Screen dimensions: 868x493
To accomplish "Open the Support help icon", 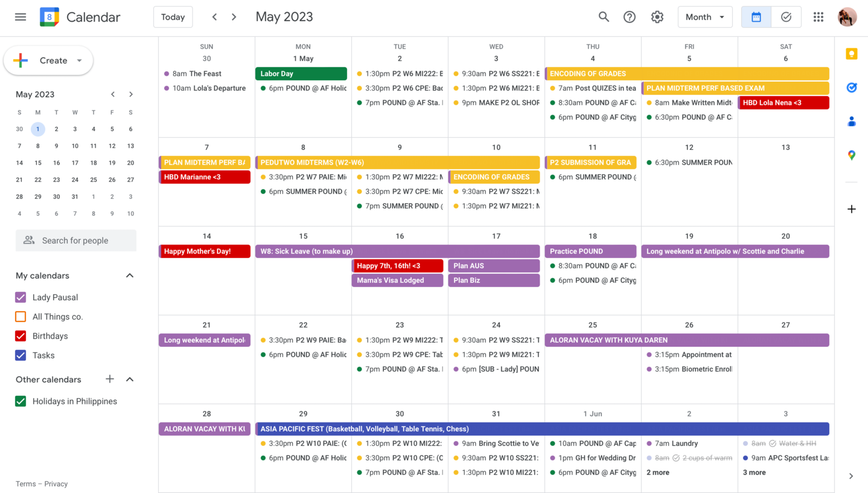I will 630,17.
